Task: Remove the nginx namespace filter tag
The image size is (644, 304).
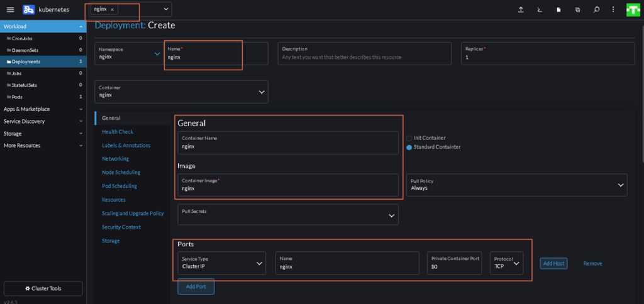Action: point(112,9)
